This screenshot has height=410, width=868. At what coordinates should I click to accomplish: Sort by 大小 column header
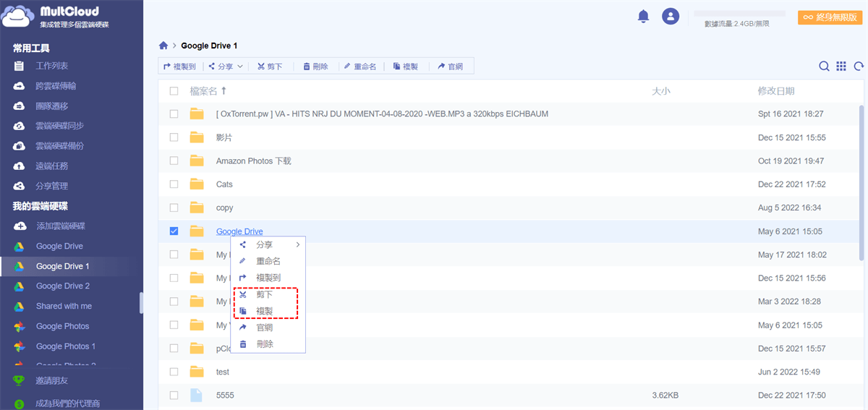pyautogui.click(x=661, y=91)
